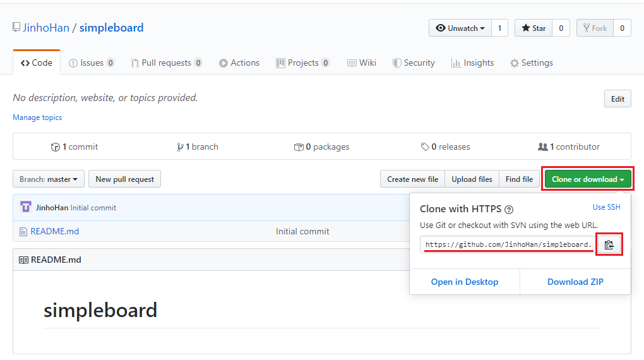Open the 0 releases link
The height and width of the screenshot is (360, 644).
coord(445,147)
